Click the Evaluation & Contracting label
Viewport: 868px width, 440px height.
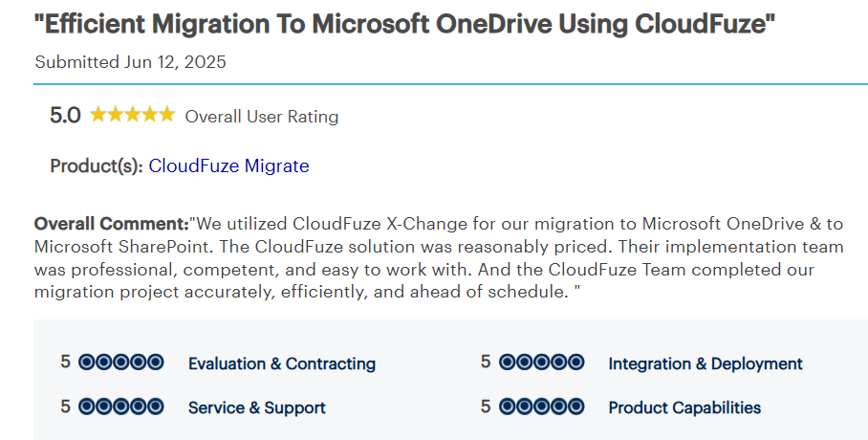(x=281, y=363)
